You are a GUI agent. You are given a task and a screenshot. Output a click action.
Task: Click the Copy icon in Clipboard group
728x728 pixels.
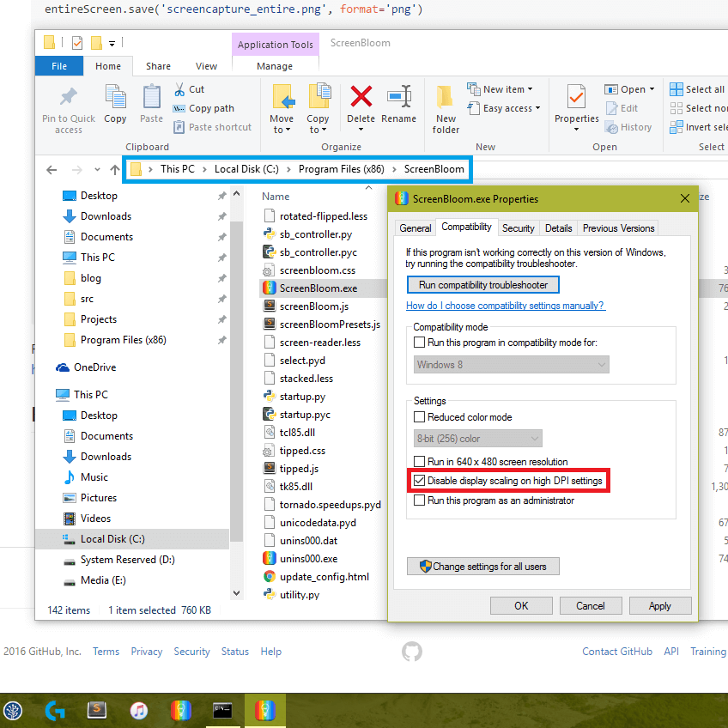pyautogui.click(x=115, y=96)
